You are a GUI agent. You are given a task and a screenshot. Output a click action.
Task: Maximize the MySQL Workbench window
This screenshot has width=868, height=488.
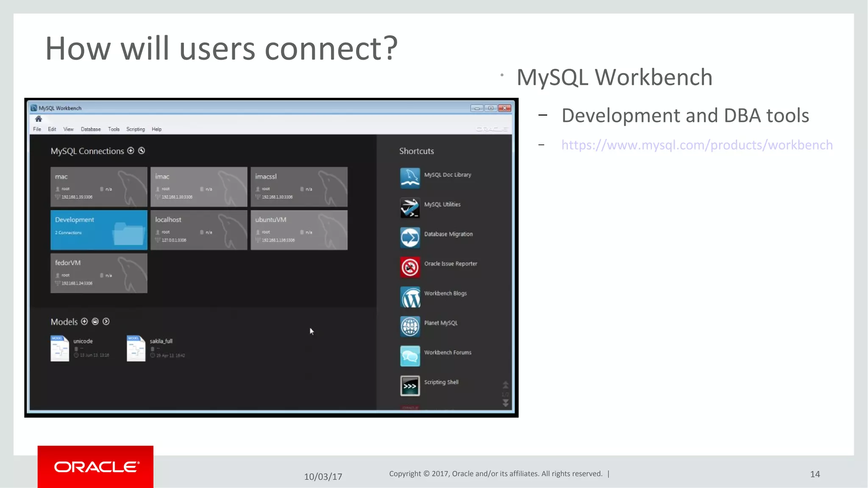point(491,108)
